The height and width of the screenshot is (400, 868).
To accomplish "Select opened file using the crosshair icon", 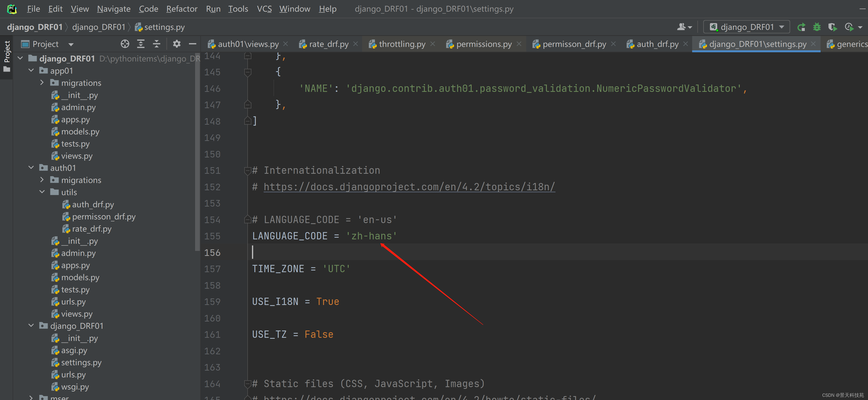I will pos(125,44).
